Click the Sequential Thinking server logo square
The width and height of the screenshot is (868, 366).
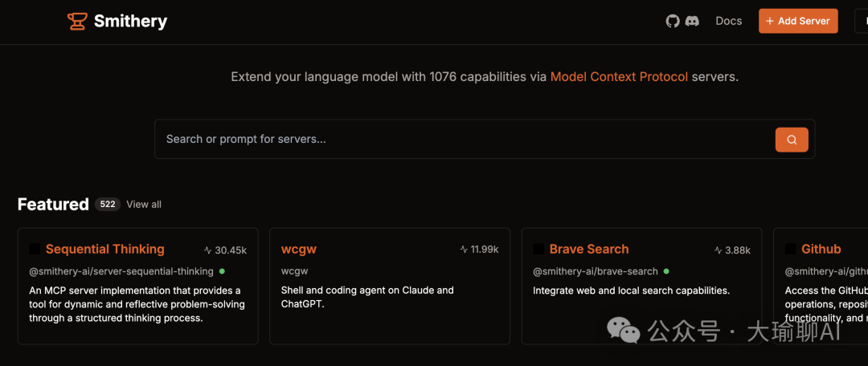click(35, 250)
